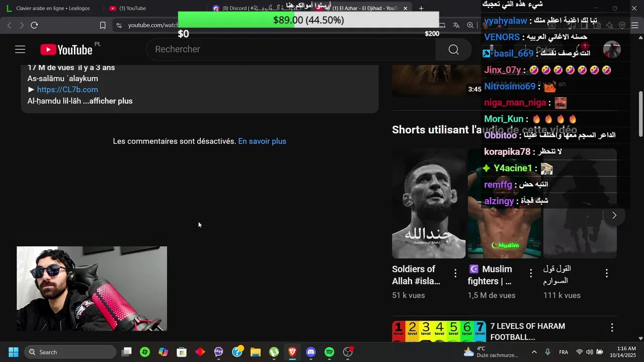
Task: Open the browser hamburger menu
Action: pos(634,25)
